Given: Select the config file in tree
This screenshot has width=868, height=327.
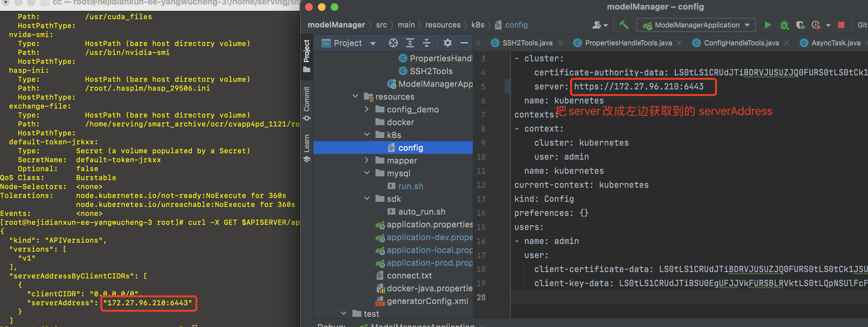Looking at the screenshot, I should pos(393,147).
